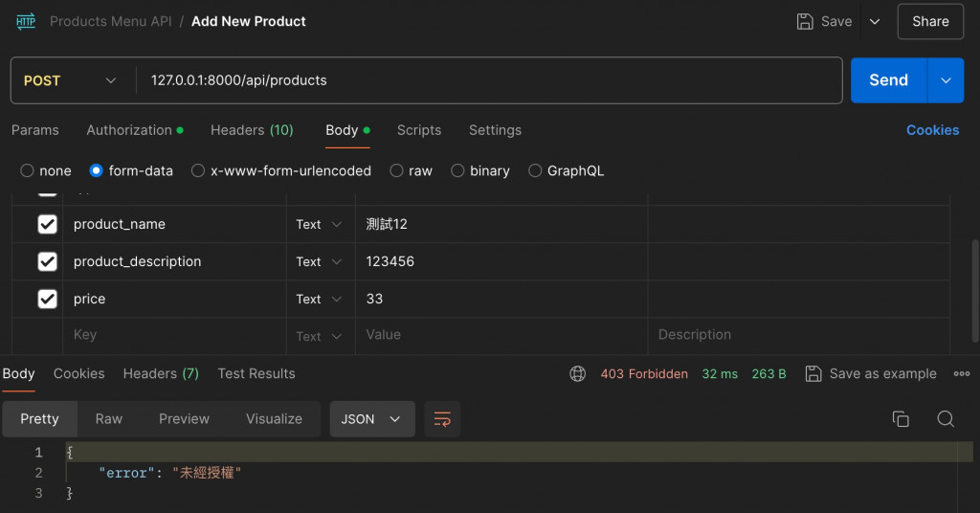The image size is (980, 513).
Task: Click the request URL field
Action: (489, 80)
